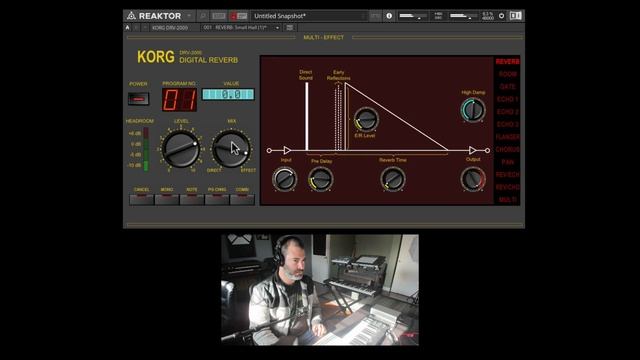Select the PAN effect mode
640x360 pixels.
tap(507, 162)
